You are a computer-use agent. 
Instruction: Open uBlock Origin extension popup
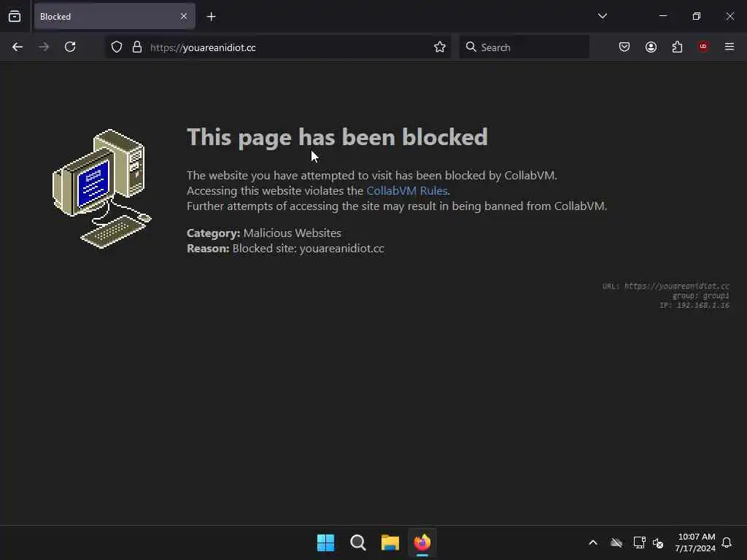pyautogui.click(x=703, y=47)
